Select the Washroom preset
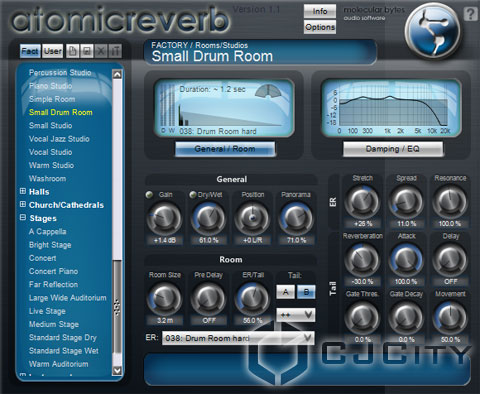Viewport: 480px width, 394px height. pyautogui.click(x=47, y=178)
